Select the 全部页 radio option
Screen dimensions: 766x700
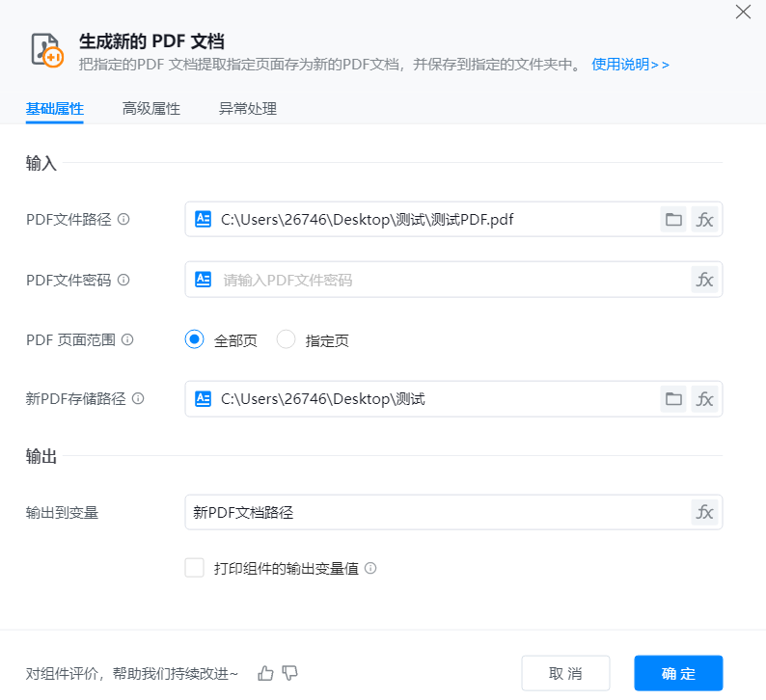pos(195,339)
